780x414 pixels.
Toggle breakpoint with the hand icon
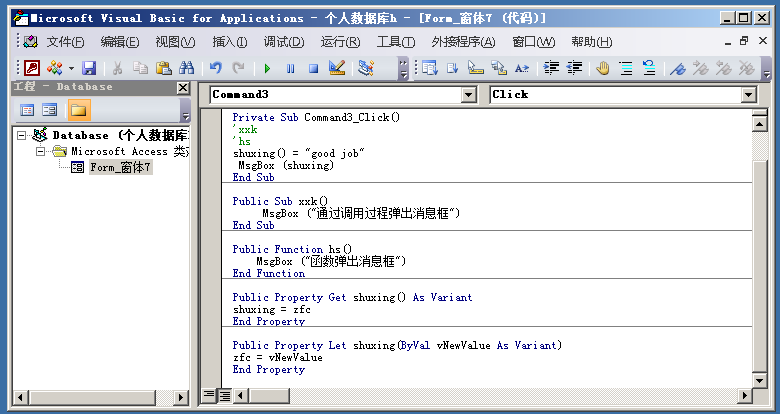(603, 68)
